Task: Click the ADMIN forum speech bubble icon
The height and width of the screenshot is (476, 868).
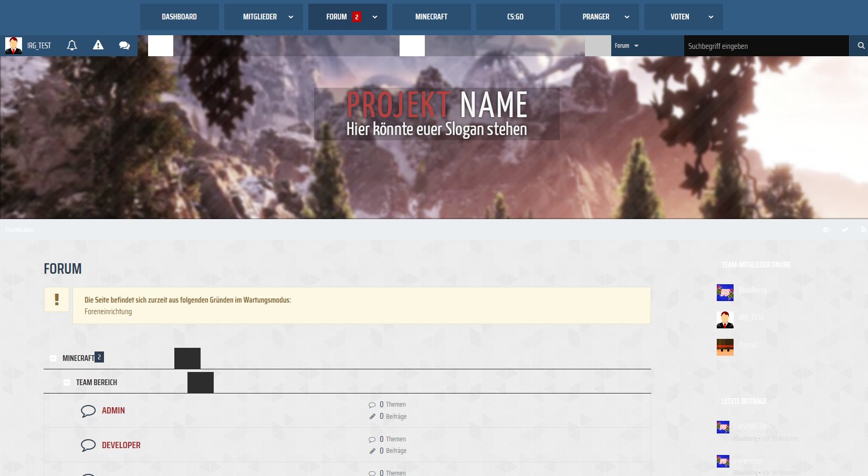Action: [88, 411]
